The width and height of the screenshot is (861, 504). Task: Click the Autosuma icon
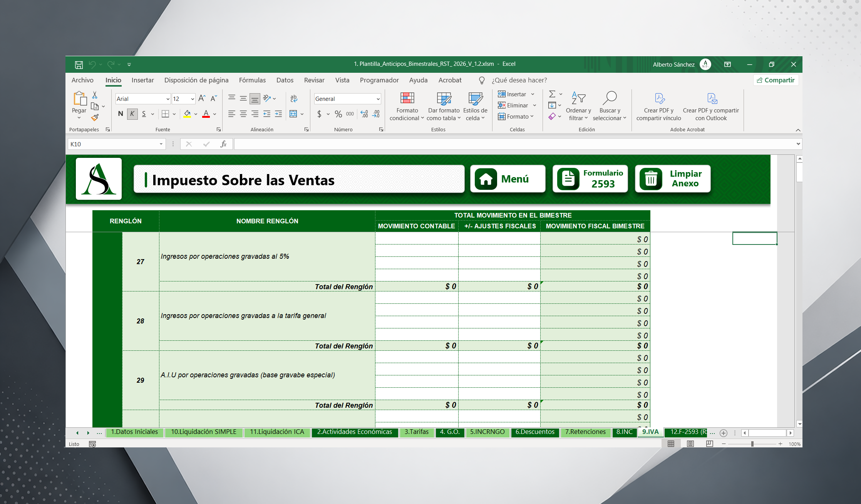(551, 94)
